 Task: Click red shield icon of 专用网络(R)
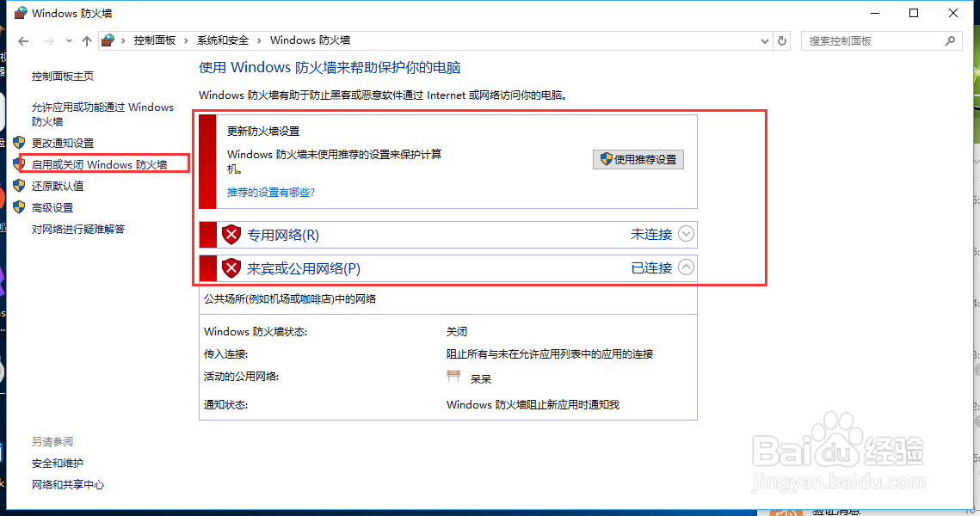[x=231, y=235]
